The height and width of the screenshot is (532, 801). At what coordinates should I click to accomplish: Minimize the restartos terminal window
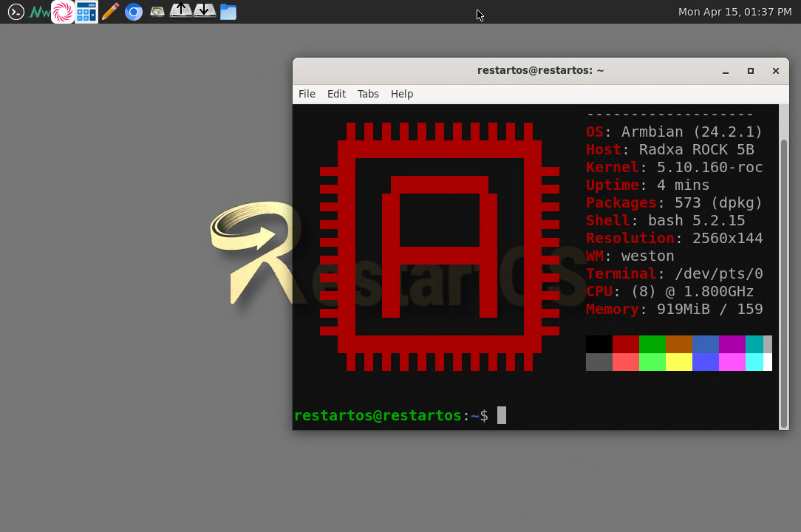[726, 71]
